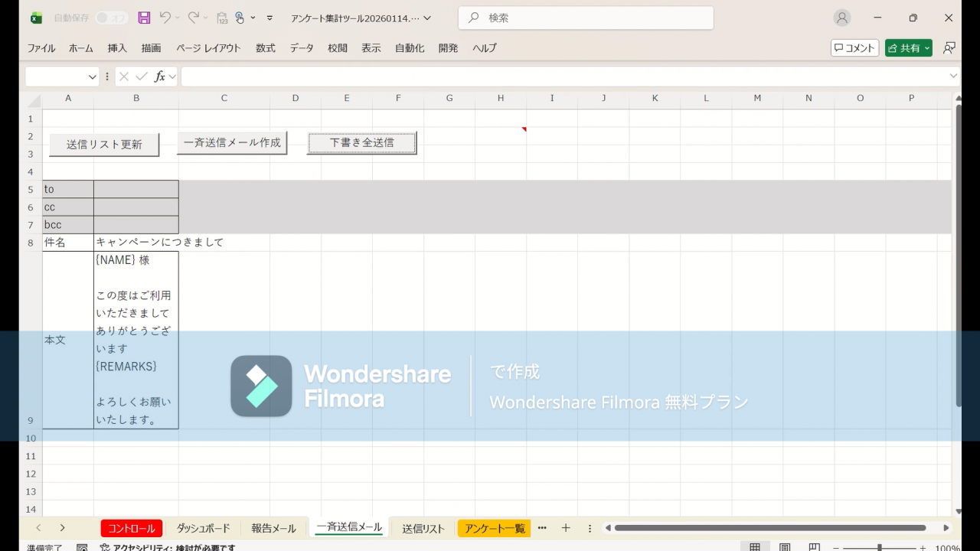Open the touch mode dropdown arrow
980x551 pixels.
pyautogui.click(x=253, y=18)
